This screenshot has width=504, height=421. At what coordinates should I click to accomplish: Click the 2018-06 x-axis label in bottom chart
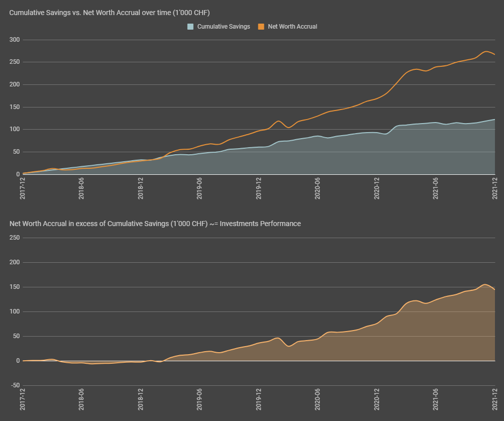(81, 400)
